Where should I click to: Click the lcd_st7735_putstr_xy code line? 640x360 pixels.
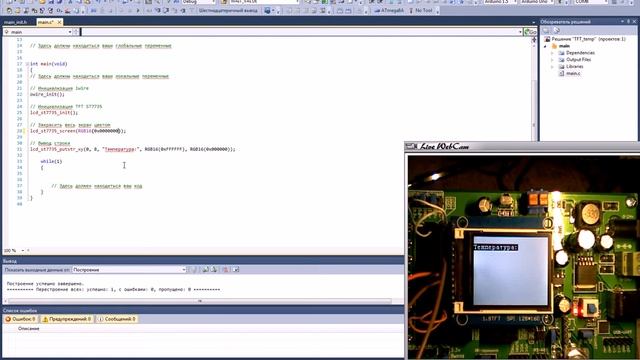tap(132, 149)
